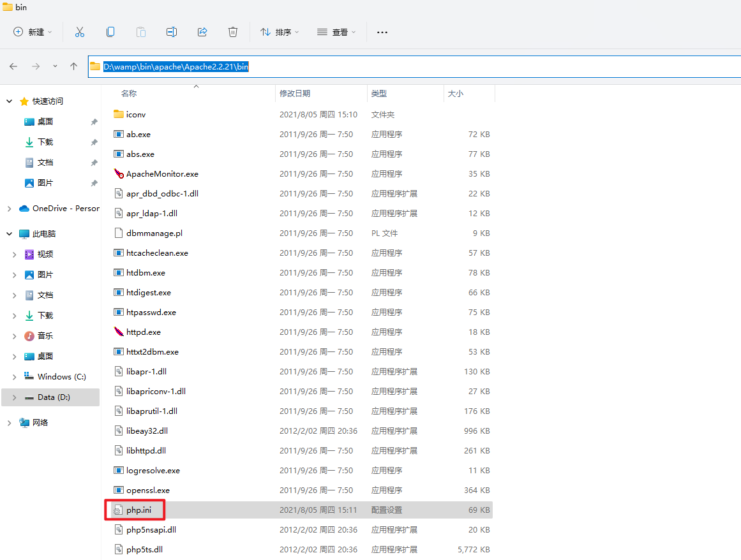741x560 pixels.
Task: Click the address bar path field
Action: pos(414,66)
